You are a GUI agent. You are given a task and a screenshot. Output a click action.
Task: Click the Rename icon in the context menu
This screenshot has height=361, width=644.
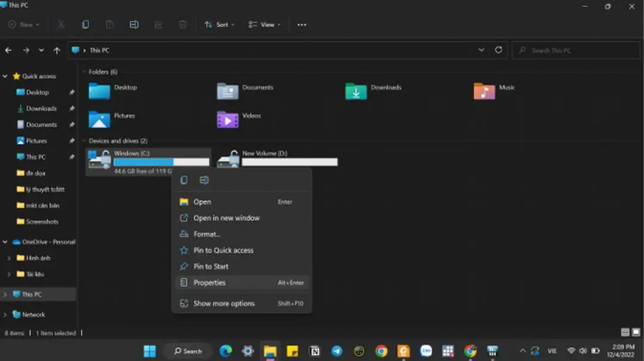click(204, 180)
